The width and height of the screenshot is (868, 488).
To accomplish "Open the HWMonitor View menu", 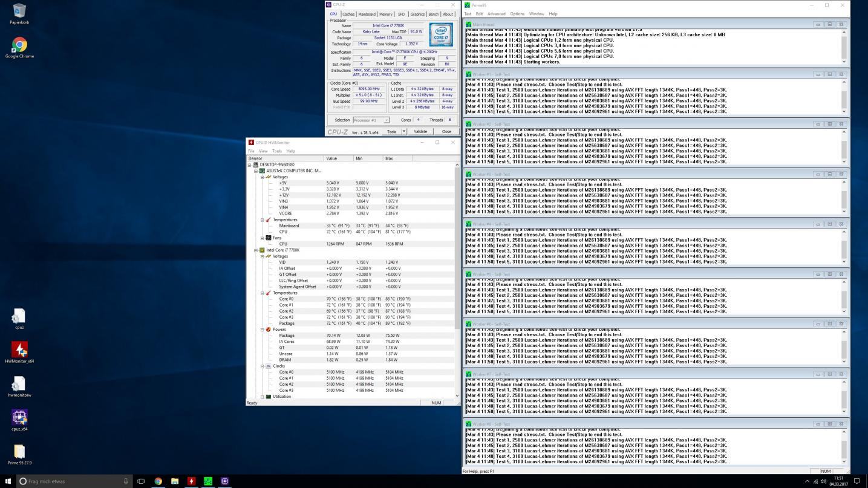I will 263,151.
